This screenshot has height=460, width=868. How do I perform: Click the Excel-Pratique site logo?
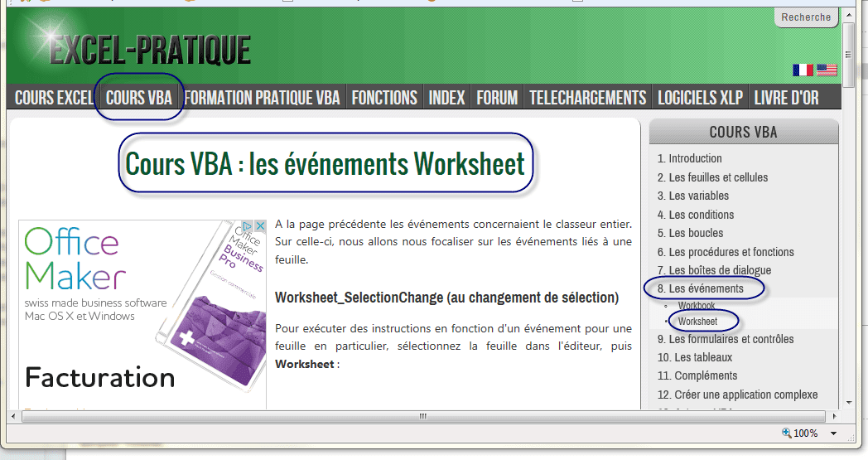(x=149, y=51)
